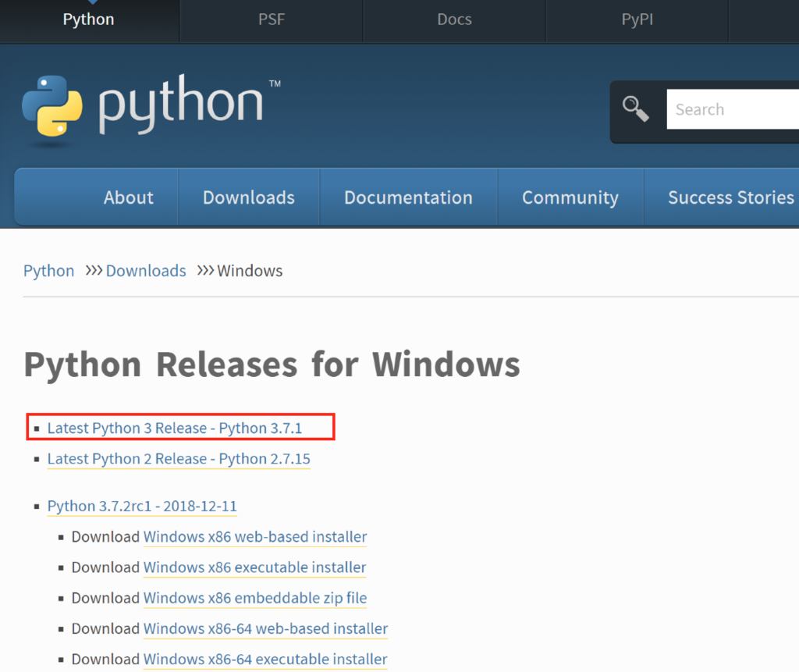
Task: Open Latest Python 2 Release 2.7.15 link
Action: [x=179, y=459]
